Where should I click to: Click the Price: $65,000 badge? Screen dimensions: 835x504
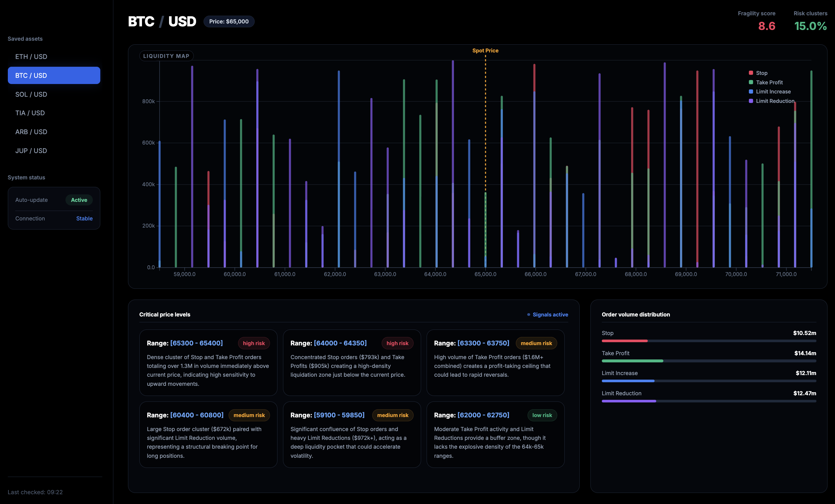pos(229,21)
